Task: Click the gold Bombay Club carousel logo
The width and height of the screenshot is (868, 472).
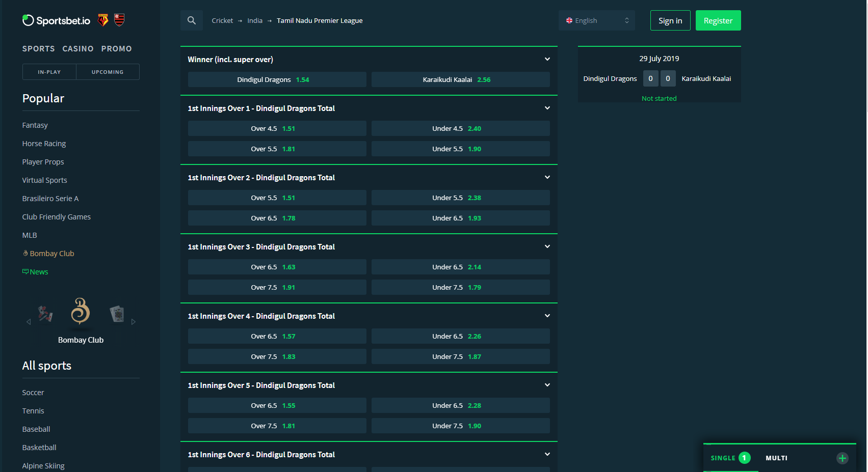Action: tap(81, 312)
